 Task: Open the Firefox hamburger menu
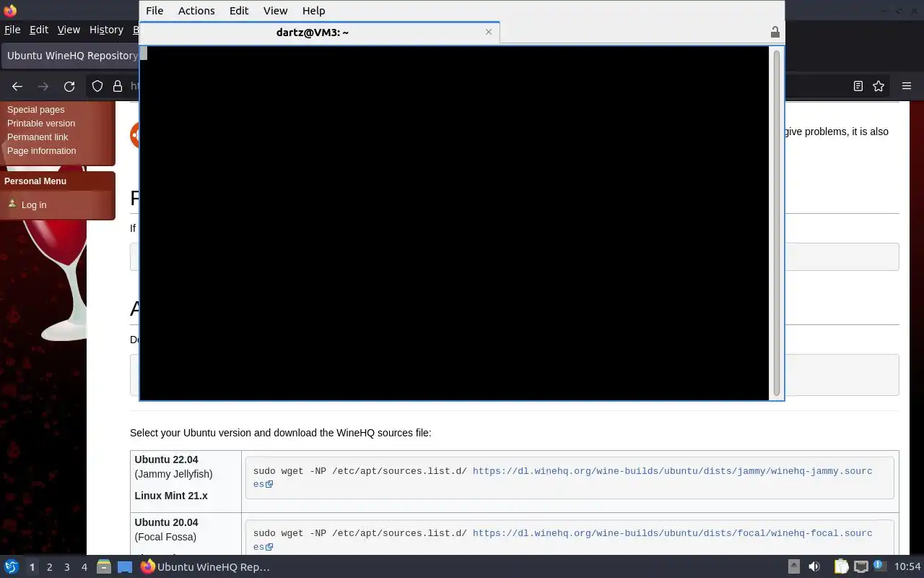pyautogui.click(x=907, y=86)
